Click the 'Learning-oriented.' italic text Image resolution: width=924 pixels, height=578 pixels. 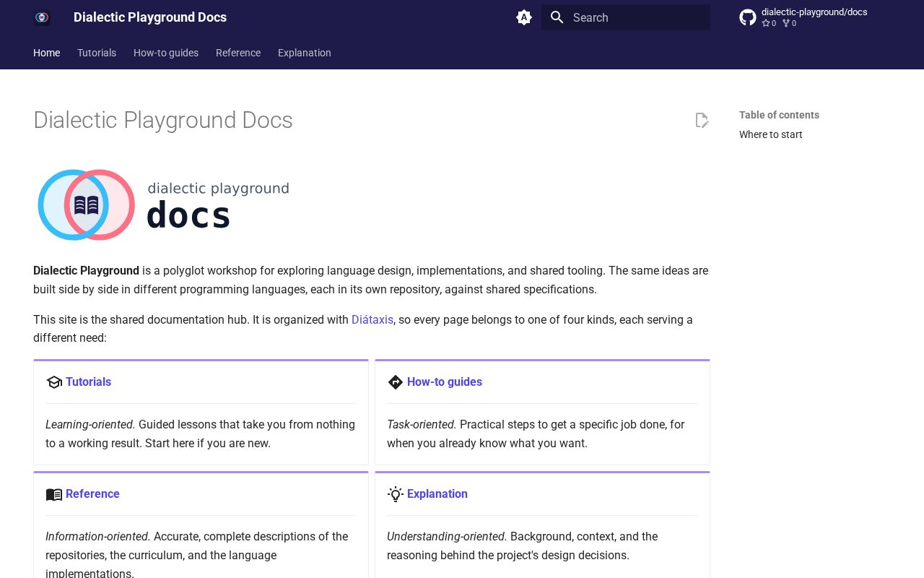(x=90, y=424)
